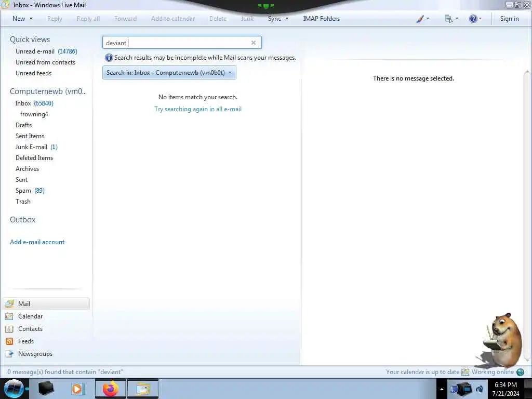Click the New button in toolbar
This screenshot has width=532, height=399.
19,19
